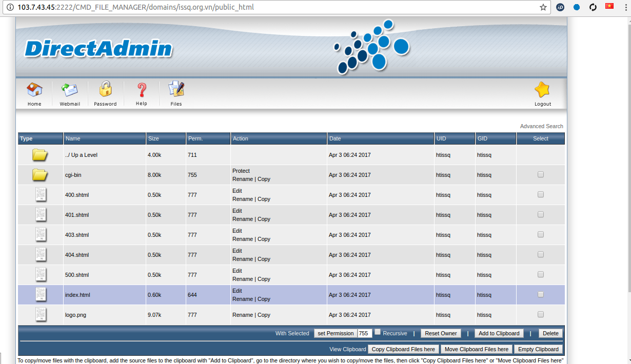Screen dimensions: 631x364
Task: Enable the Recursive checkbox
Action: pos(378,332)
